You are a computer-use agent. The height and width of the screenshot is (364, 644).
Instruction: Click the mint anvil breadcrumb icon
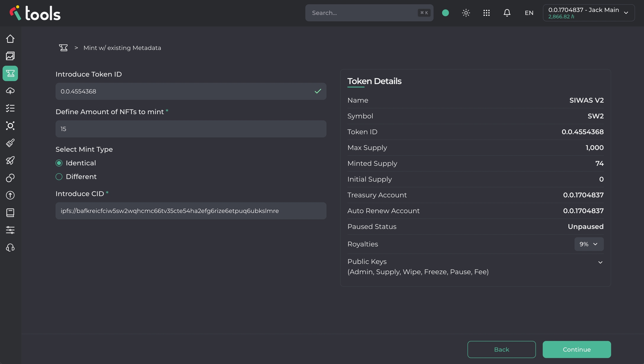tap(63, 48)
